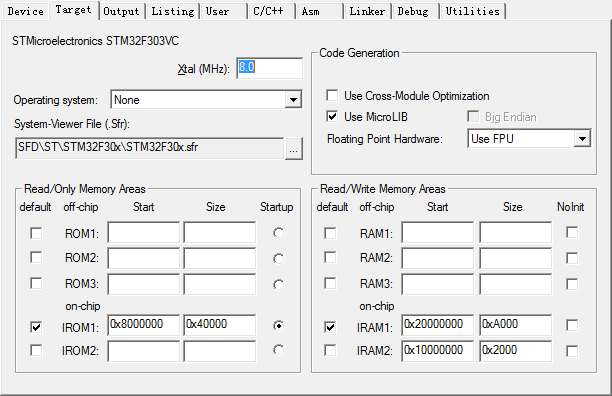Open the Floating Point Hardware dropdown
This screenshot has width=612, height=396.
click(529, 139)
